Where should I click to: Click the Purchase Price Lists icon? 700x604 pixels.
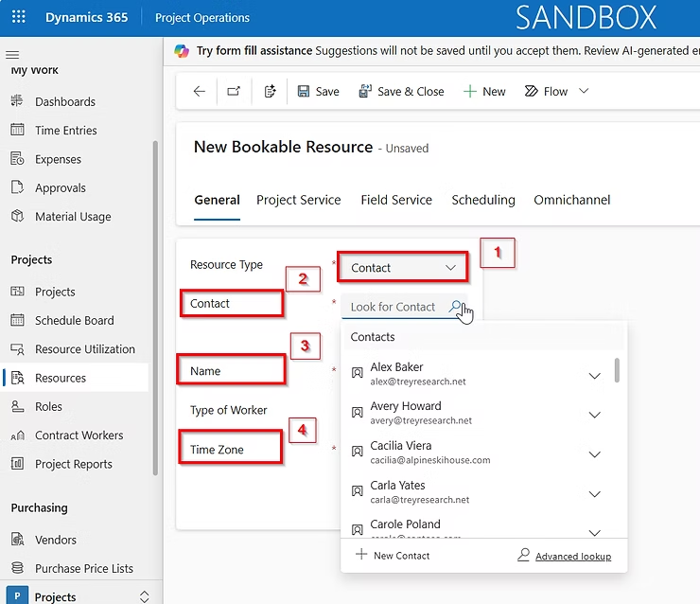pyautogui.click(x=17, y=568)
